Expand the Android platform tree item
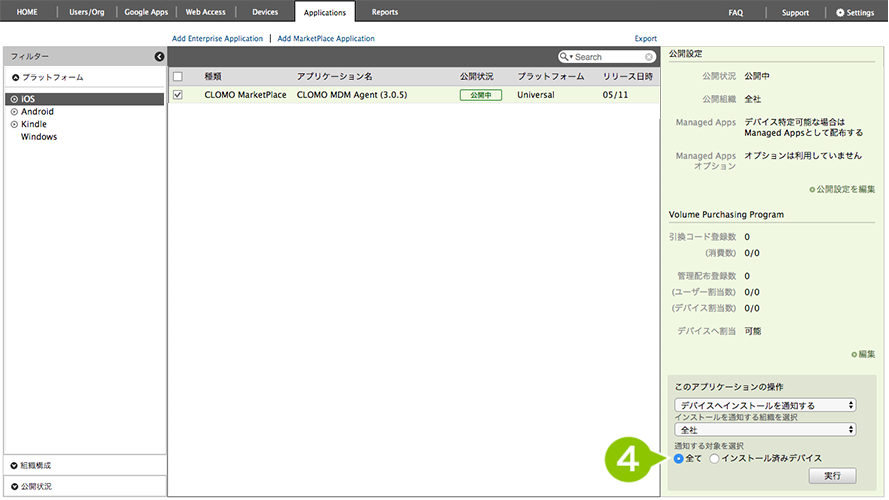This screenshot has width=889, height=500. (x=14, y=112)
